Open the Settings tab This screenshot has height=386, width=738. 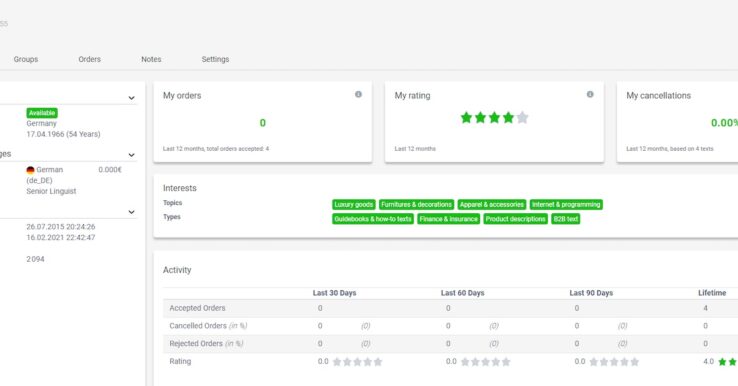pyautogui.click(x=215, y=59)
